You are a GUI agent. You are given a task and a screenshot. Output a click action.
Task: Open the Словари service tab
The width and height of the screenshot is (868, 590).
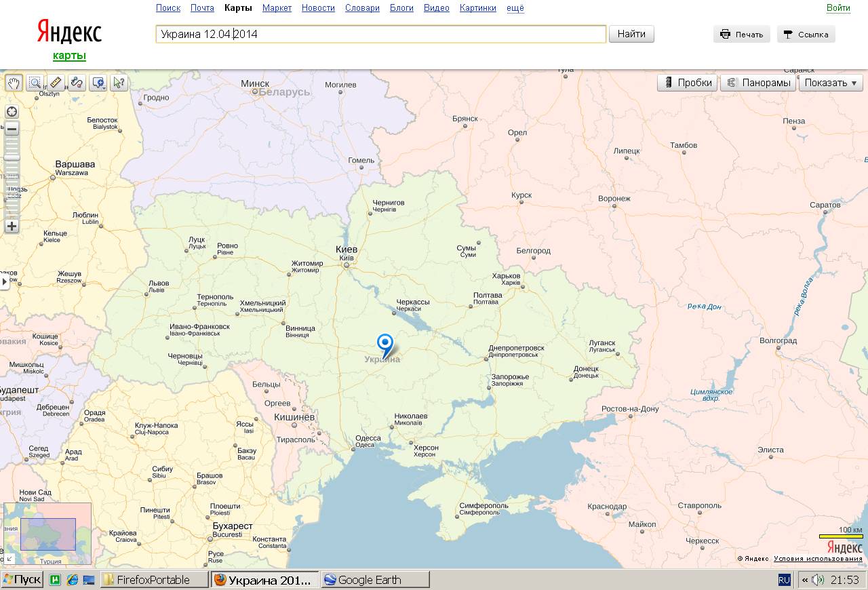coord(362,8)
